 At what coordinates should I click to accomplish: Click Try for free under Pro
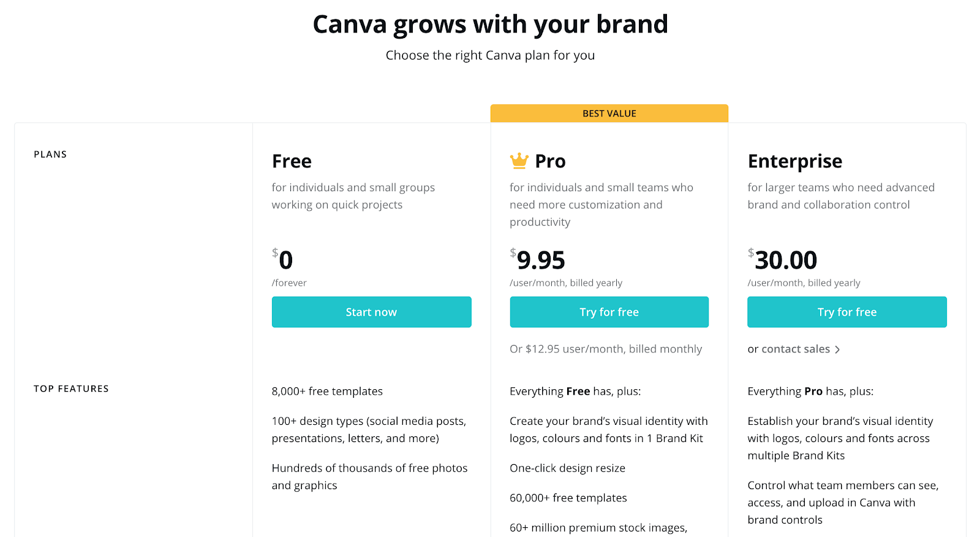(609, 312)
